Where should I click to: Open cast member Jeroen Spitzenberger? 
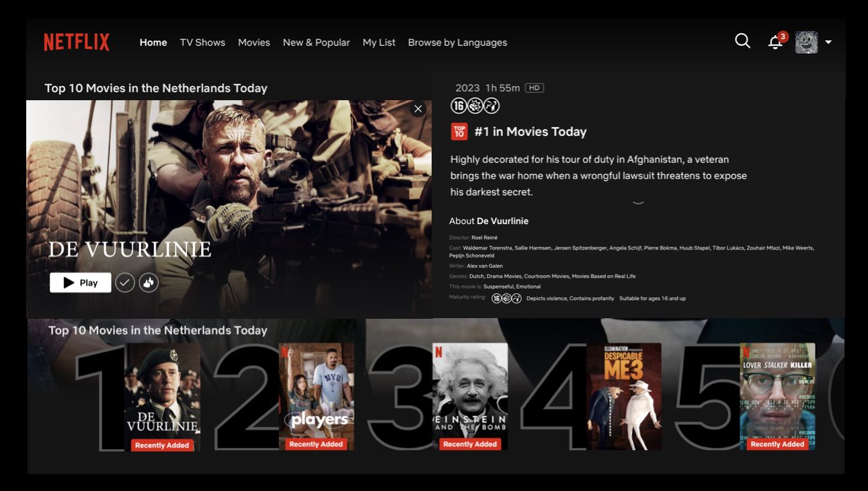pos(580,248)
